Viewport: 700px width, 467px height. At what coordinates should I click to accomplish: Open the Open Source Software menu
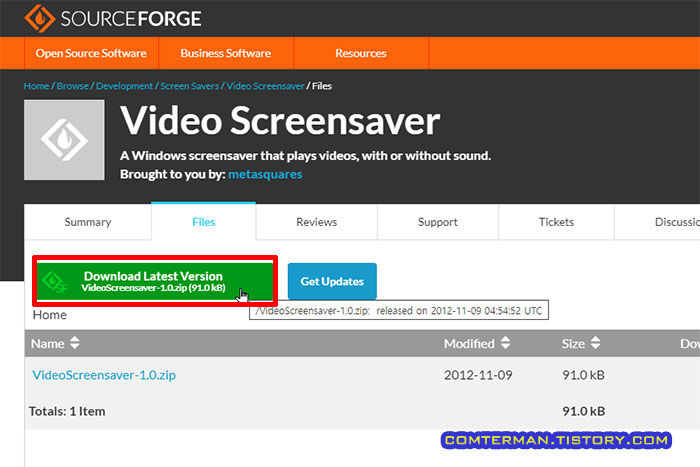click(91, 53)
